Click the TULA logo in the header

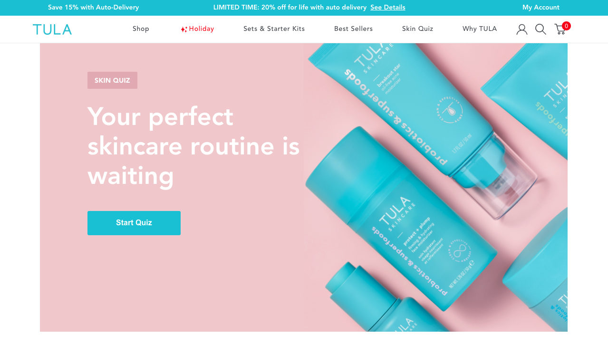point(52,29)
